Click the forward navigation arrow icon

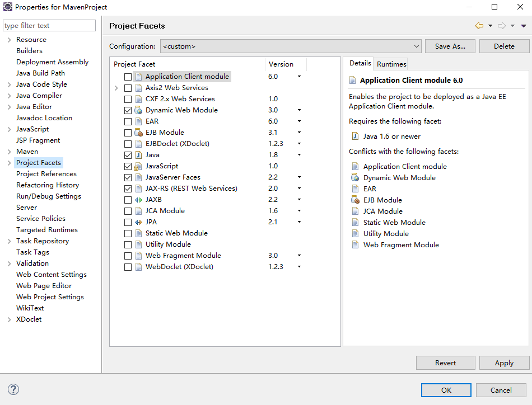point(502,26)
